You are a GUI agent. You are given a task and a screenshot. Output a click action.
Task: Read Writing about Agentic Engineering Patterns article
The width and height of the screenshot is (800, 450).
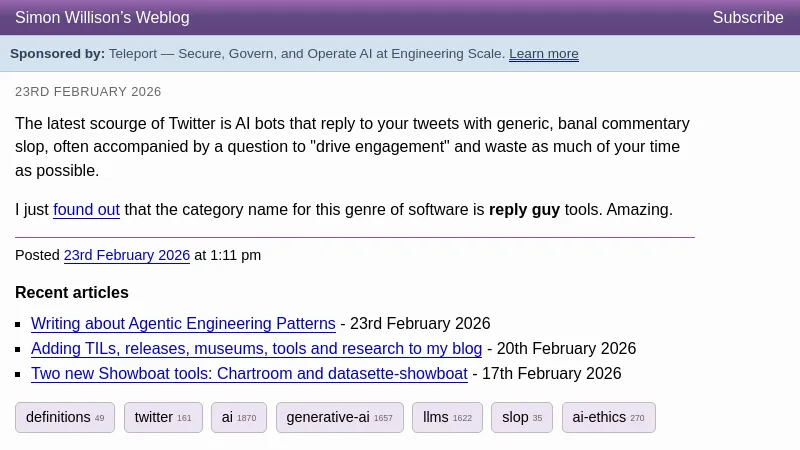183,324
